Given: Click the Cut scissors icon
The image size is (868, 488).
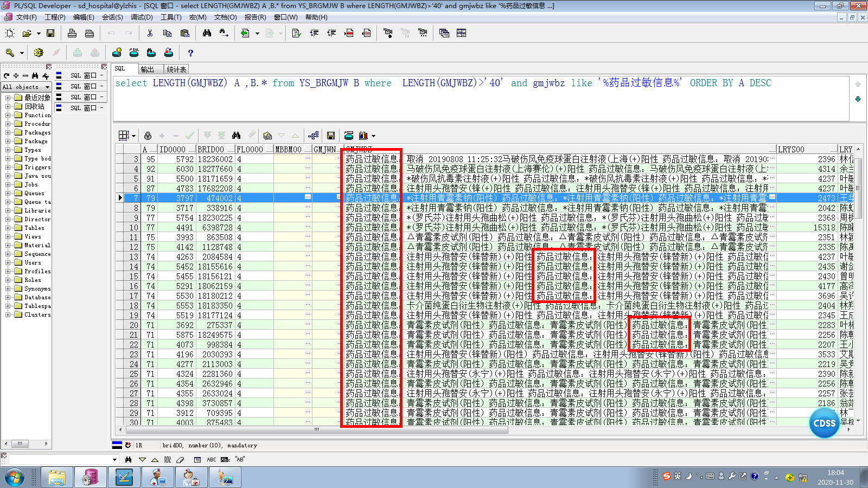Looking at the screenshot, I should [150, 33].
